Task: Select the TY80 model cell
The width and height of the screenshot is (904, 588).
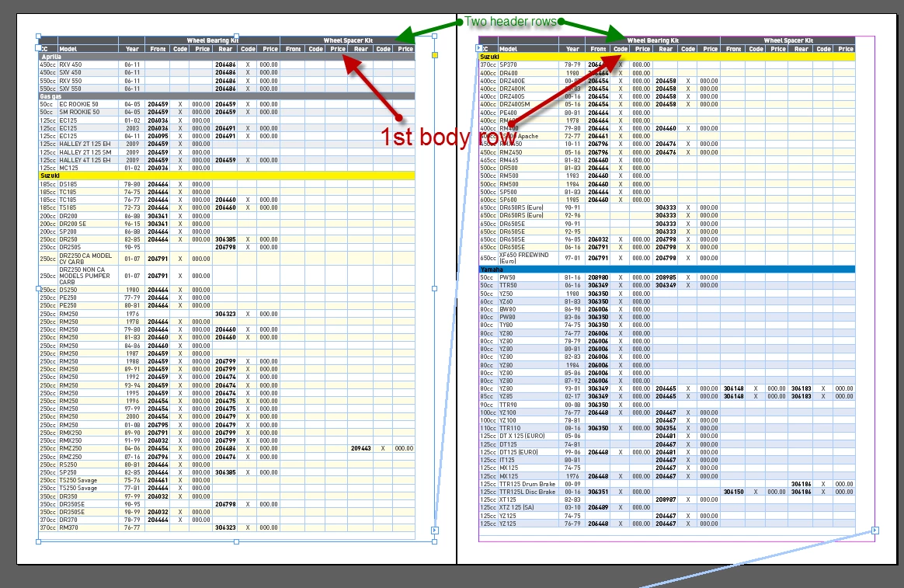Action: [x=529, y=325]
